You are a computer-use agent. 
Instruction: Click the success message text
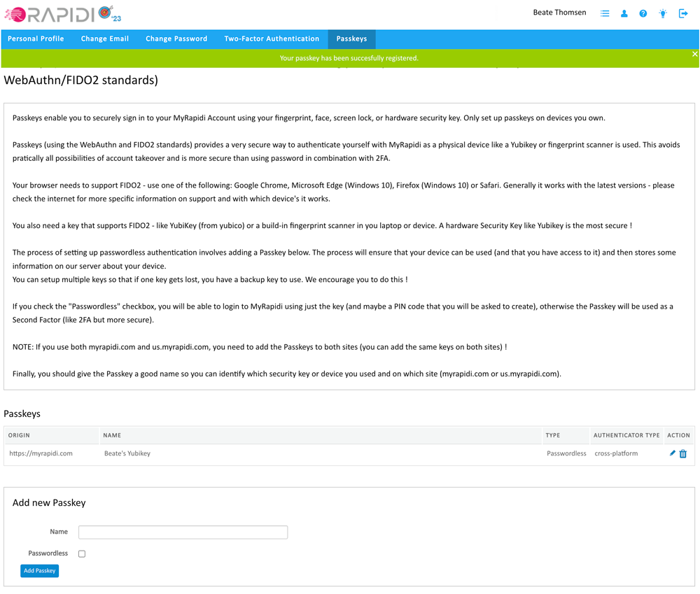[x=349, y=59]
